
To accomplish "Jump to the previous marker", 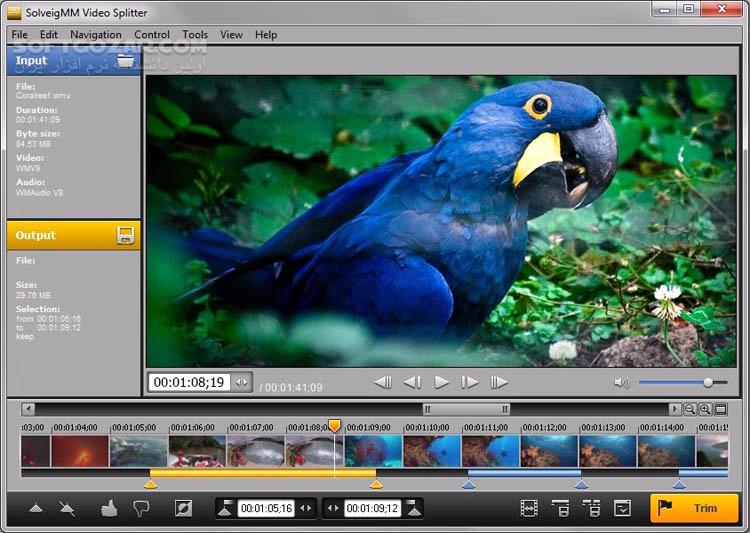I will (383, 382).
